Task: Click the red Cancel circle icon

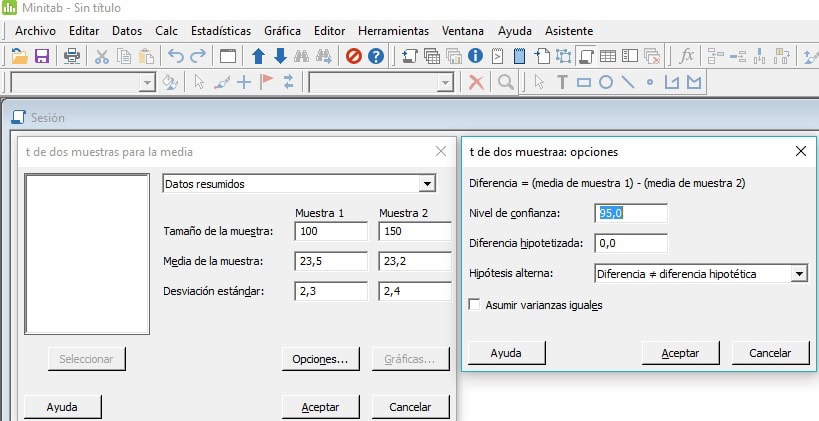Action: click(x=353, y=56)
